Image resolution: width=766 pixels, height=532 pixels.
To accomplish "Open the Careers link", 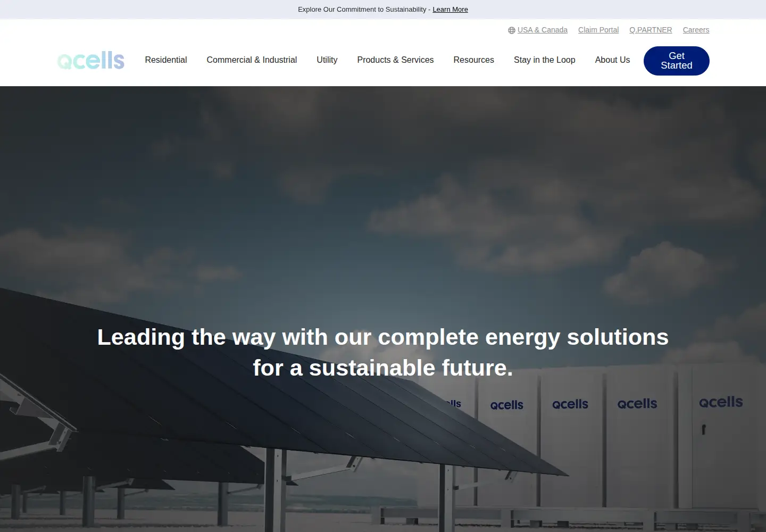I will (696, 30).
